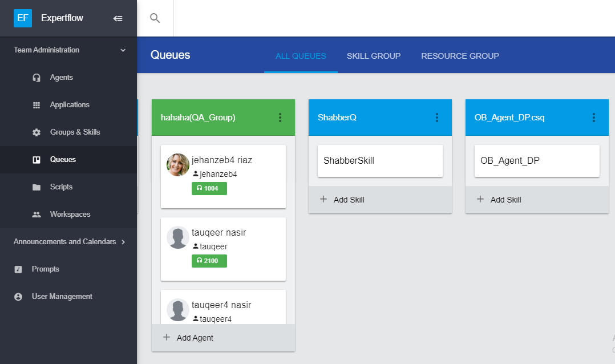Collapse the Team Administration section
Viewport: 615px width, 364px height.
[x=123, y=50]
